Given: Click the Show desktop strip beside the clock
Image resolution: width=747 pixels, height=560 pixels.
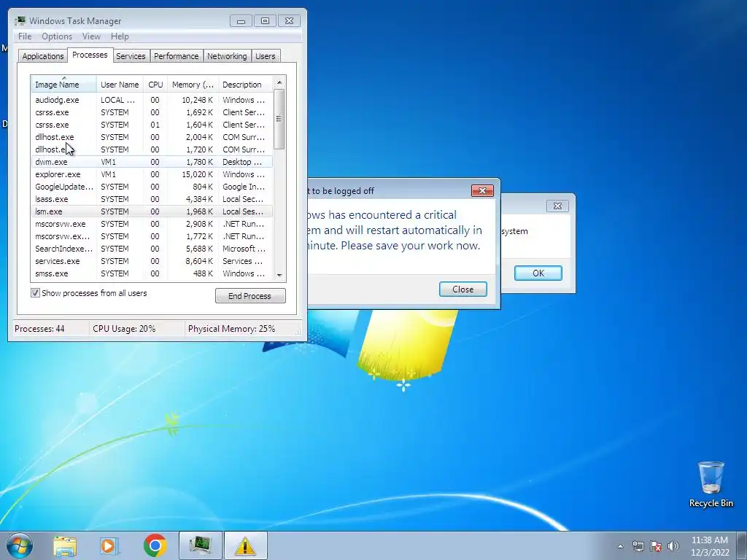Looking at the screenshot, I should (x=742, y=545).
